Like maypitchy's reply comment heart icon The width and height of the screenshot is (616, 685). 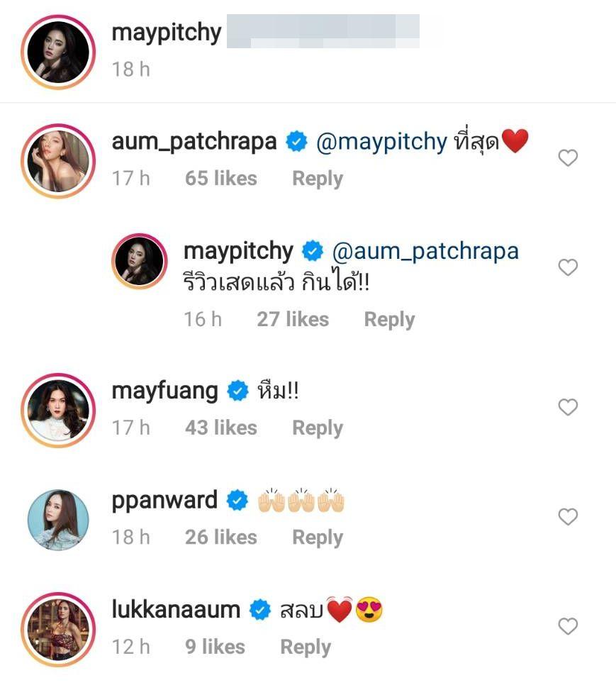pyautogui.click(x=568, y=267)
